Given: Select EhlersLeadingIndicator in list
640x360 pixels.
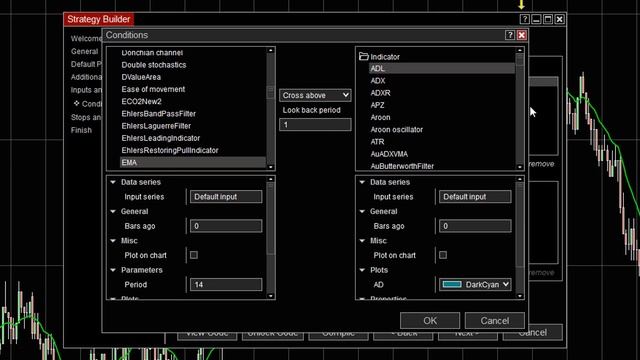Looking at the screenshot, I should tap(160, 138).
